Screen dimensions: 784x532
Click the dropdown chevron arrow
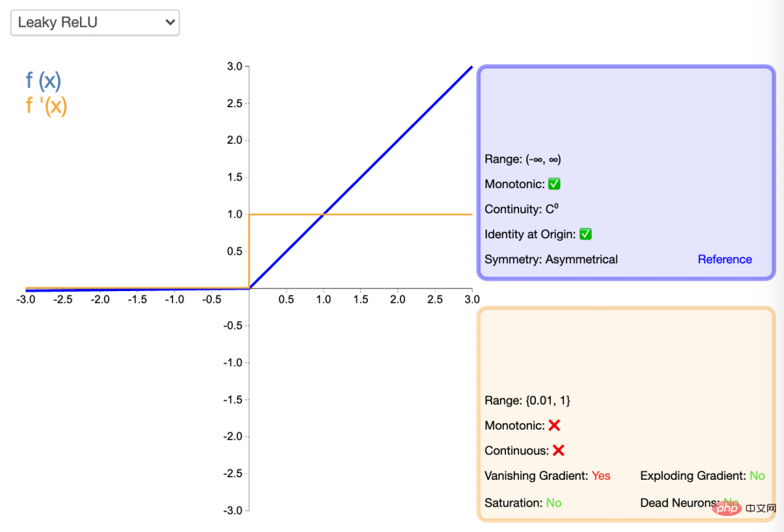tap(170, 22)
